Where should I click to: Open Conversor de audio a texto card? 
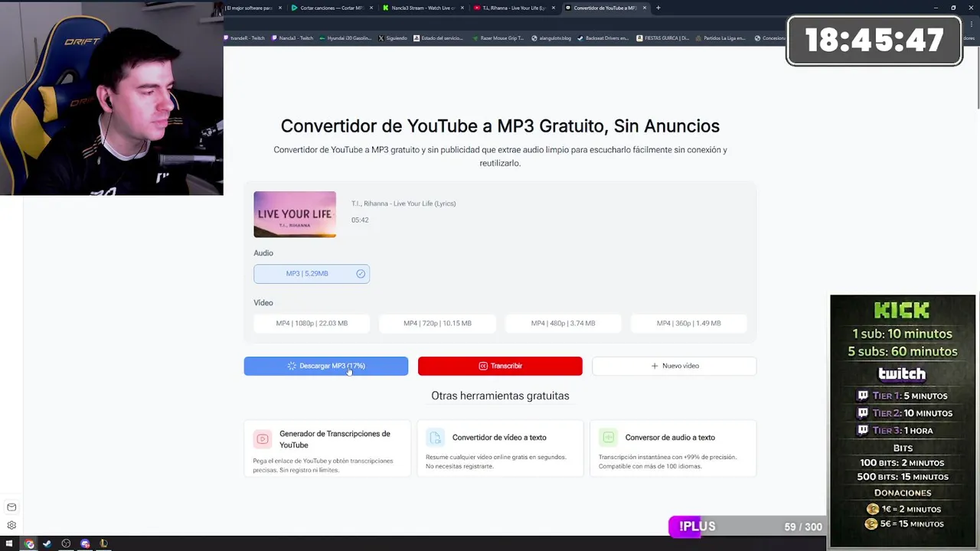click(673, 448)
